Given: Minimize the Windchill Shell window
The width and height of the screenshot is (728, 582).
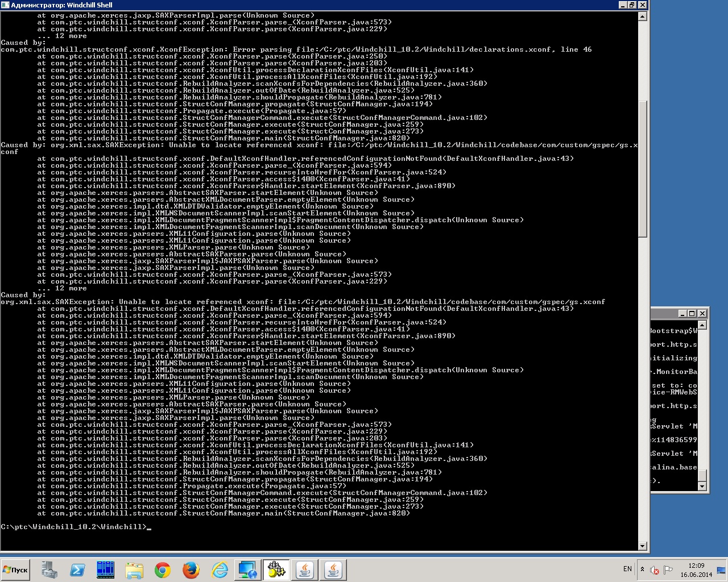Looking at the screenshot, I should click(622, 5).
